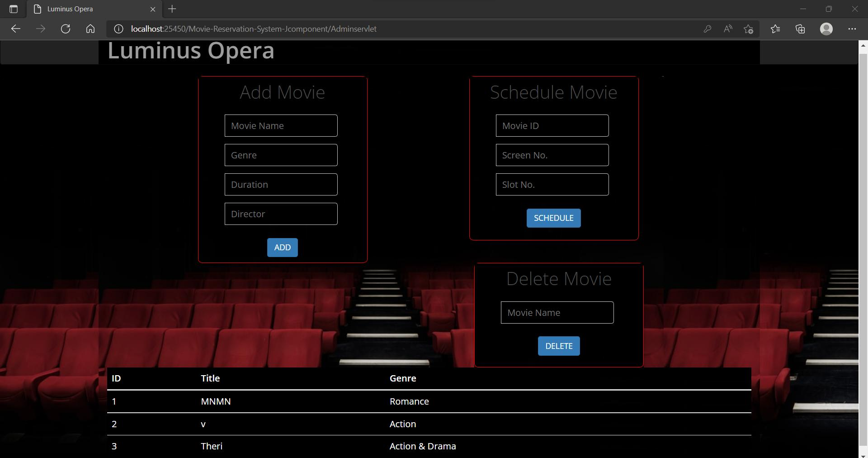Add this page to favorites

click(x=749, y=29)
